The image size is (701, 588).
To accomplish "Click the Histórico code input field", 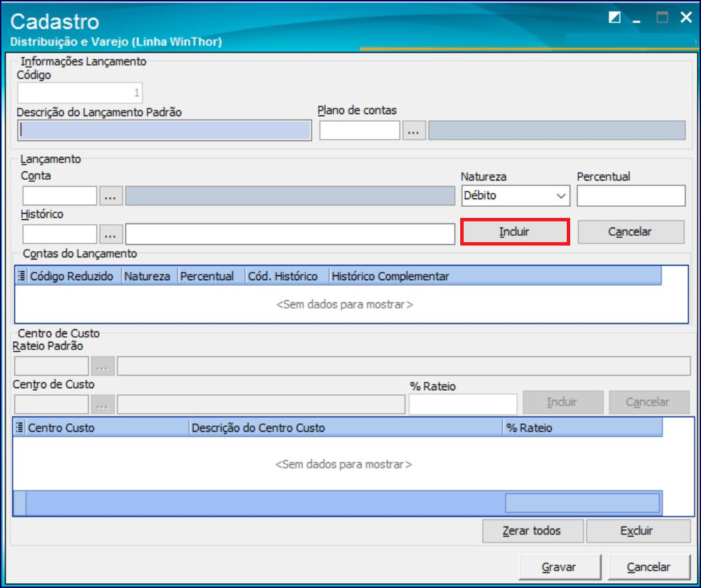I will click(x=60, y=234).
